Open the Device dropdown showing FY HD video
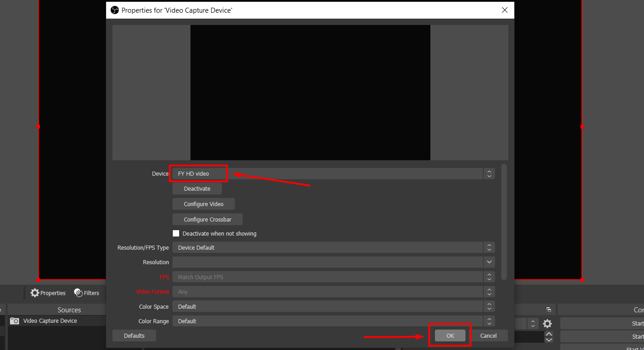Viewport: 644px width, 350px height. 333,173
